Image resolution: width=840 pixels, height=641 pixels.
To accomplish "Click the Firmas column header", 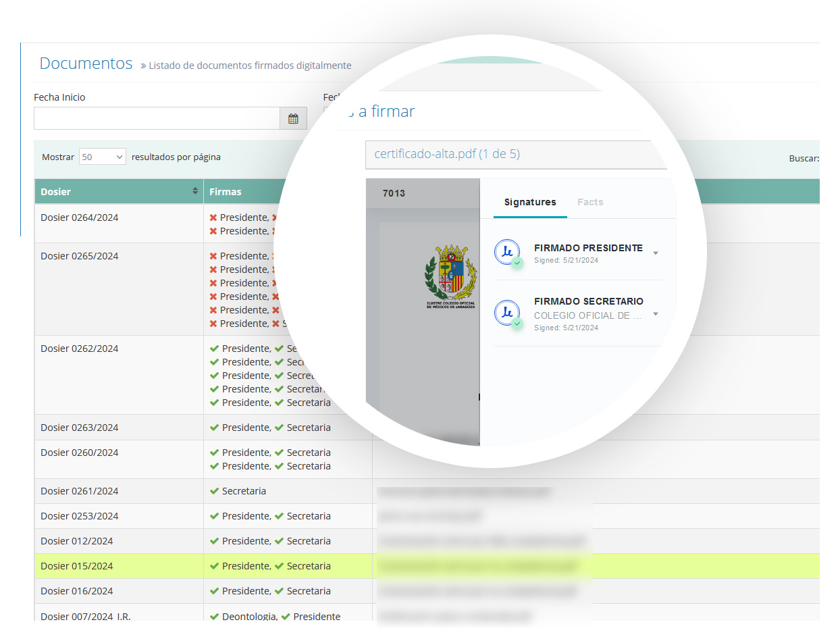I will point(226,192).
